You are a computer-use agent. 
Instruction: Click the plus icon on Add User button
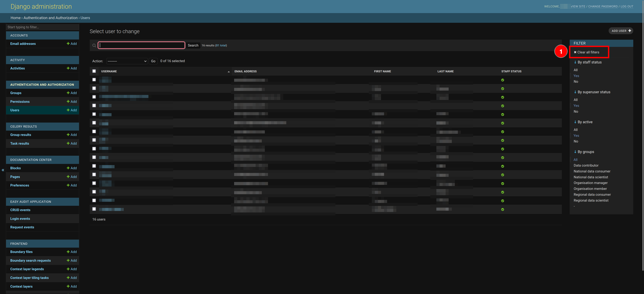pyautogui.click(x=630, y=31)
